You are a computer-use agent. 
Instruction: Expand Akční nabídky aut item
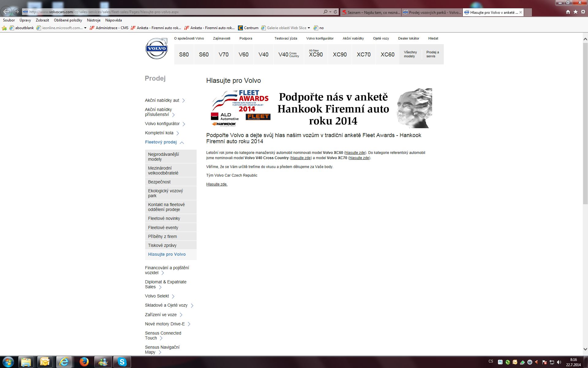183,101
